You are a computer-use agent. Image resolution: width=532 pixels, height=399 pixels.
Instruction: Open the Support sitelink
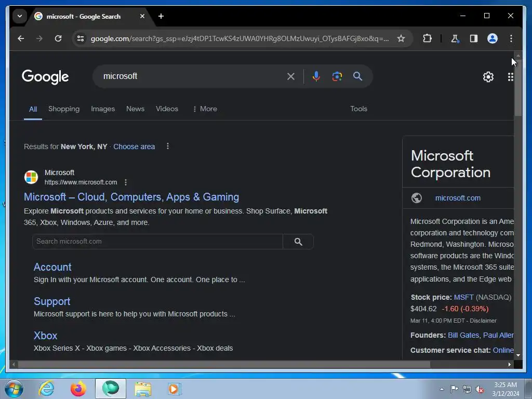(52, 302)
